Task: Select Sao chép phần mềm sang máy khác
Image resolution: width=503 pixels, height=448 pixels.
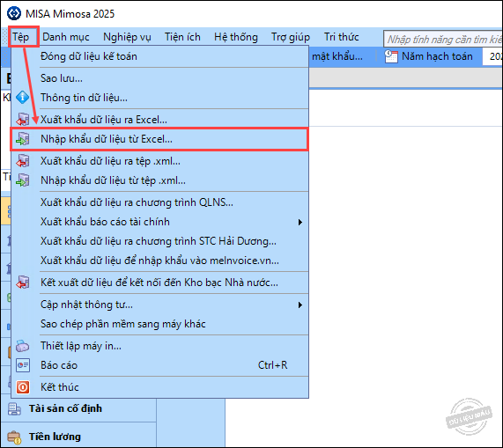Action: click(x=159, y=324)
